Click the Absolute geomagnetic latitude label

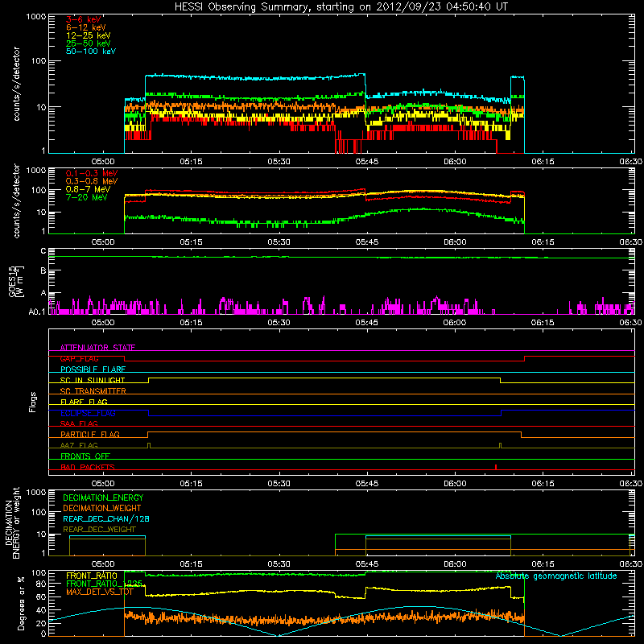click(x=556, y=576)
